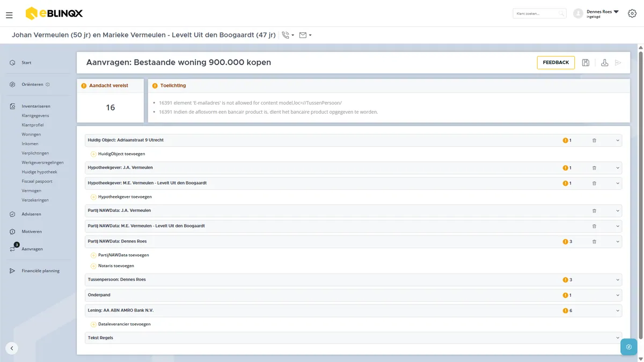This screenshot has width=644, height=362.
Task: Click the Dennes Roes user avatar
Action: (x=578, y=13)
